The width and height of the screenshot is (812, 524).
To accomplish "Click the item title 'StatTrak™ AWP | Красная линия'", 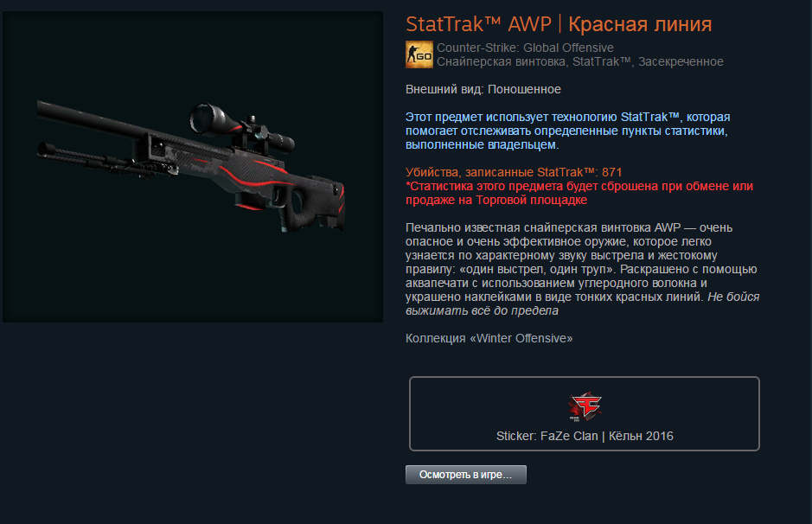I will coord(559,24).
